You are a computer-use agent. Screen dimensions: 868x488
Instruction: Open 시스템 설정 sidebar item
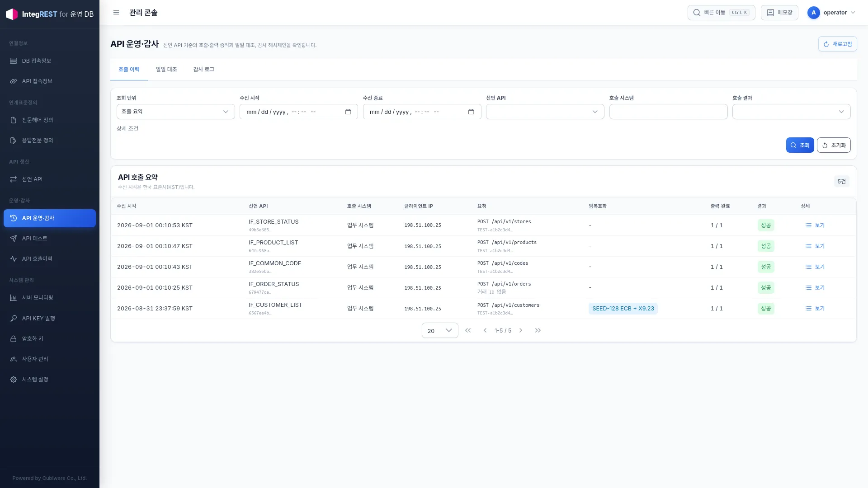click(x=50, y=379)
